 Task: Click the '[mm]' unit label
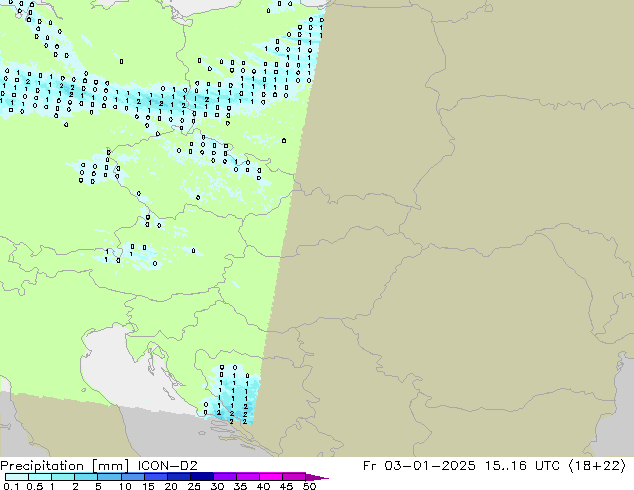coord(110,466)
